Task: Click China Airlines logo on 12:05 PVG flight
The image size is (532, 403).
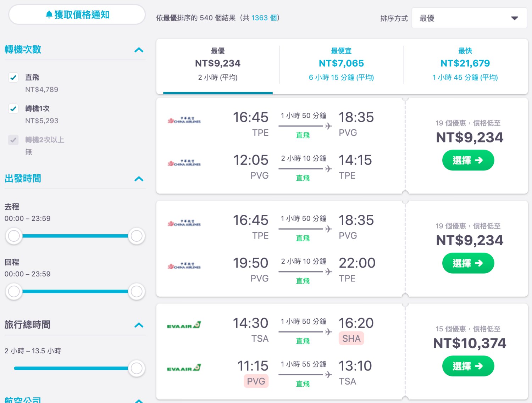Action: point(184,163)
